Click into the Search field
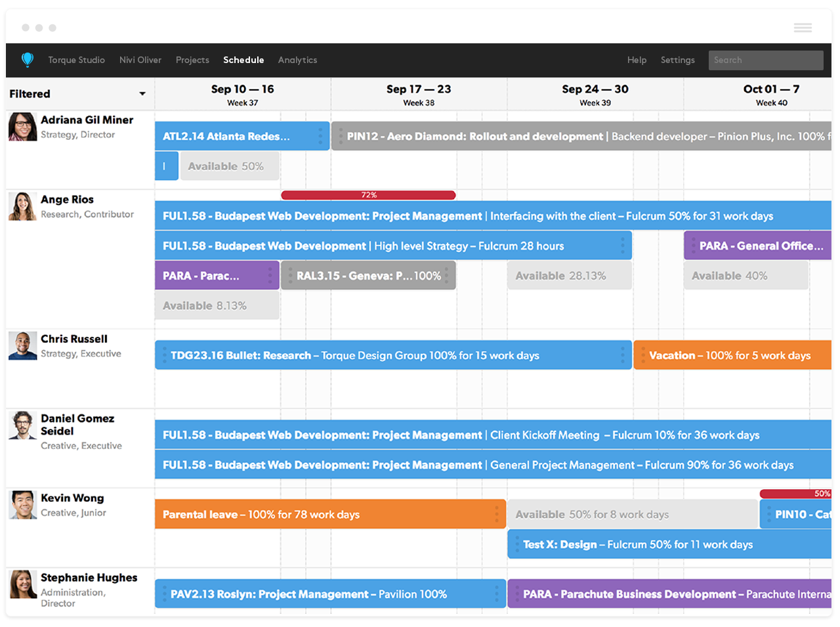 (x=766, y=60)
